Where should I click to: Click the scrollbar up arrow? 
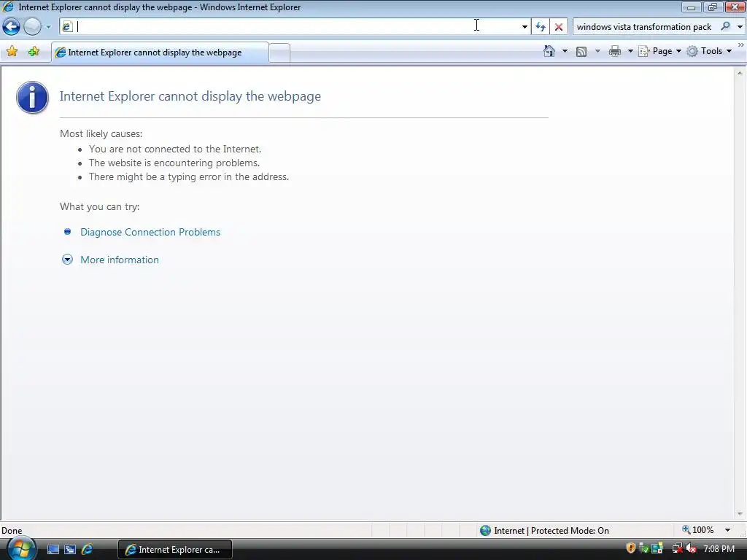tap(740, 73)
